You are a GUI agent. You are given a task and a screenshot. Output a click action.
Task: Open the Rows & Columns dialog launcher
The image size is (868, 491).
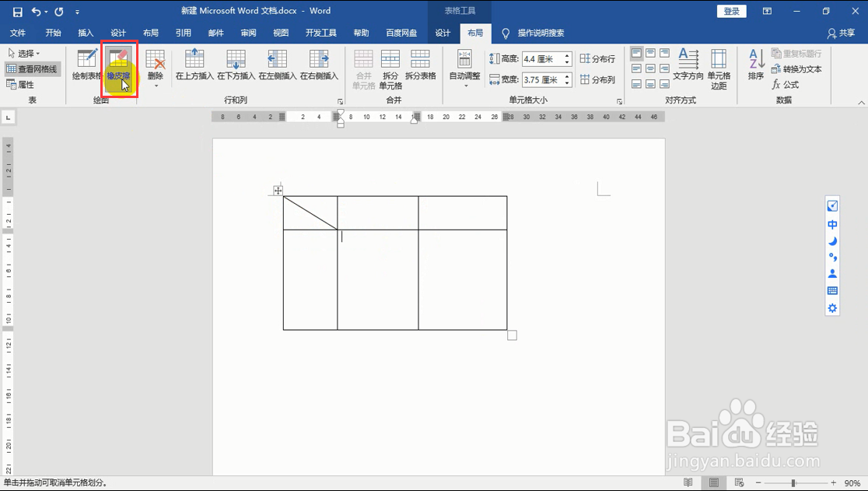[340, 101]
